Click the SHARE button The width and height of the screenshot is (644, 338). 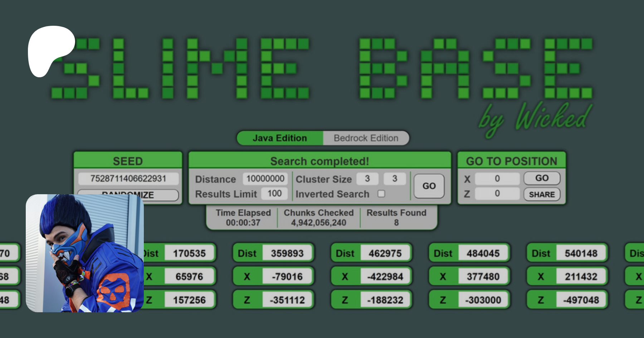point(542,194)
